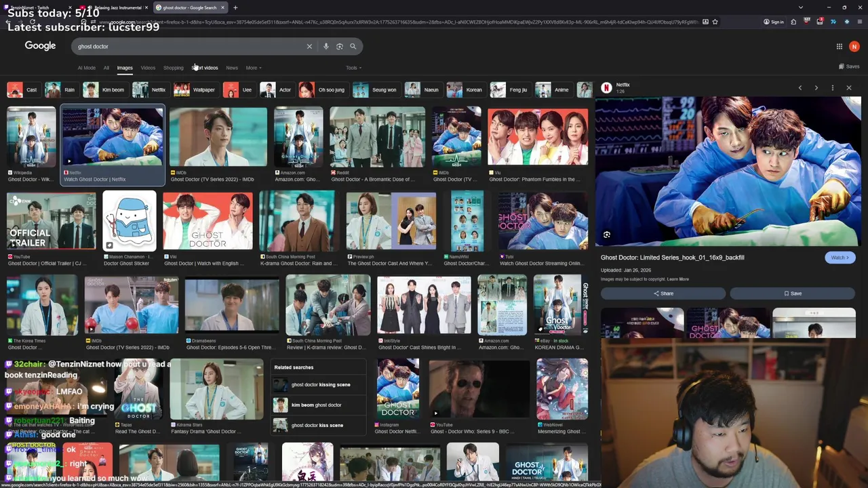Open Saves collection link
This screenshot has width=868, height=488.
pyautogui.click(x=849, y=66)
